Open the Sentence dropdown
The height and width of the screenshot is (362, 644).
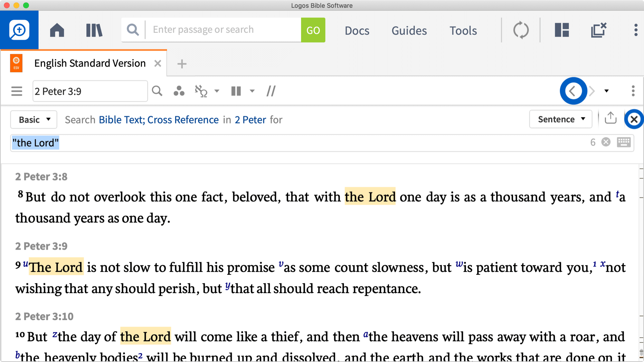coord(561,119)
